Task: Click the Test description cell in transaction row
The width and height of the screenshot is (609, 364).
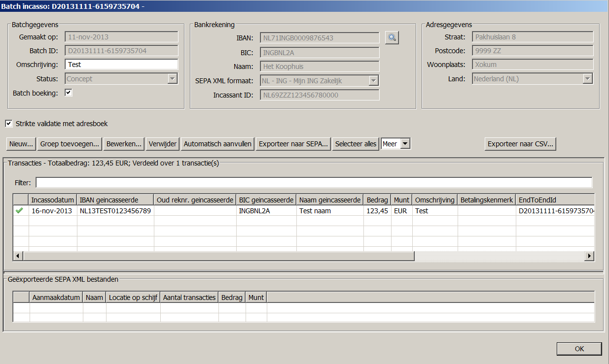Action: pos(435,211)
